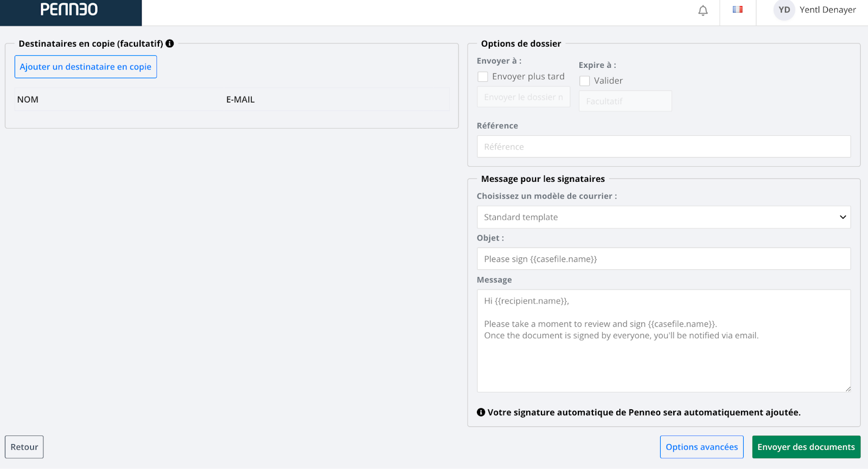Viewport: 868px width, 469px height.
Task: Click the Options de dossier heading
Action: 521,43
